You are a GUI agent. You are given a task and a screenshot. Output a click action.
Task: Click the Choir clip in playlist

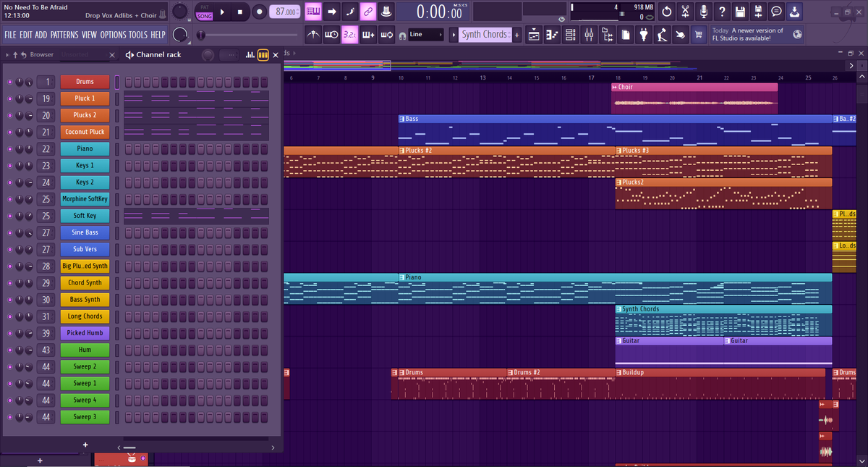click(694, 98)
